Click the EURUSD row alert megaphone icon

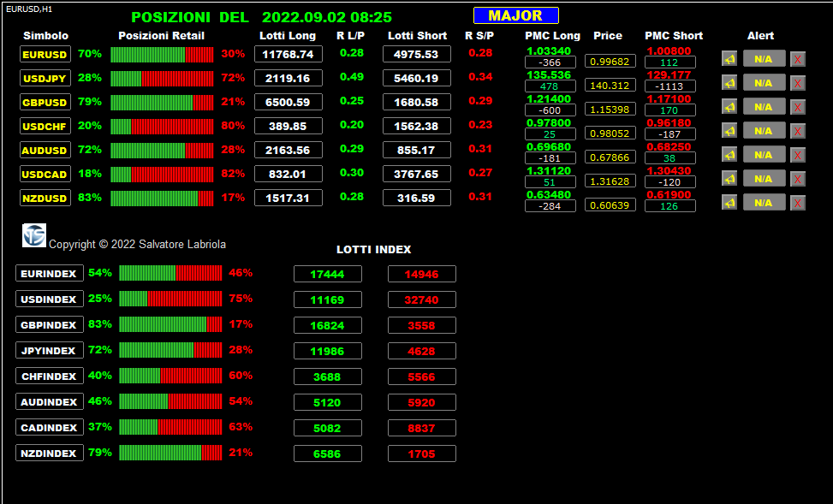pyautogui.click(x=729, y=59)
